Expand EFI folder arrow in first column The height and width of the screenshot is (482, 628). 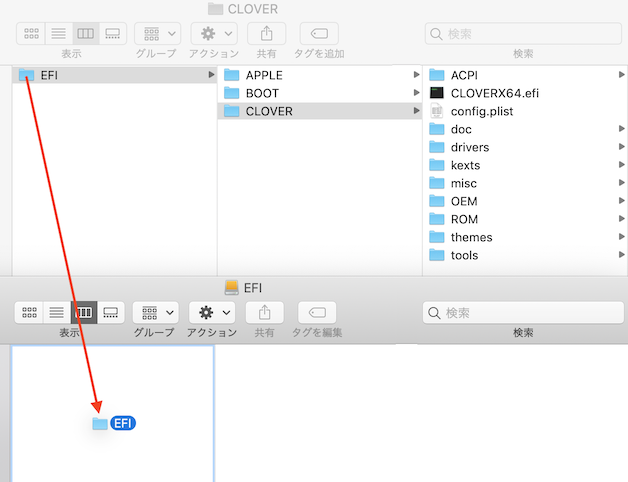click(211, 75)
